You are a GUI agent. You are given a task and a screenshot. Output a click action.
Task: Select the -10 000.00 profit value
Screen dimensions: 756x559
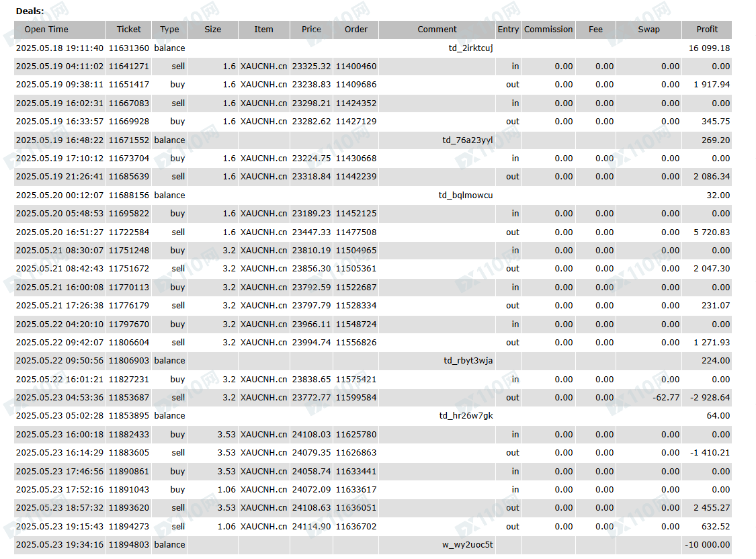(x=707, y=545)
